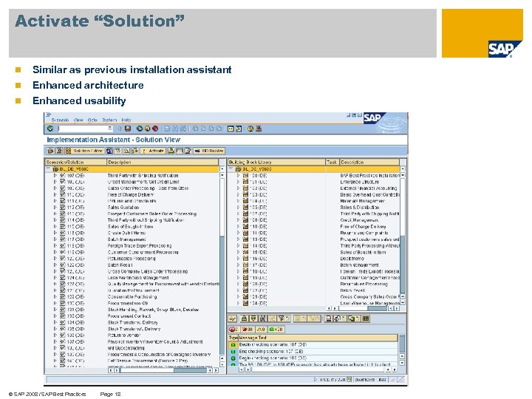Click the Activate button
The height and width of the screenshot is (399, 532).
[153, 151]
